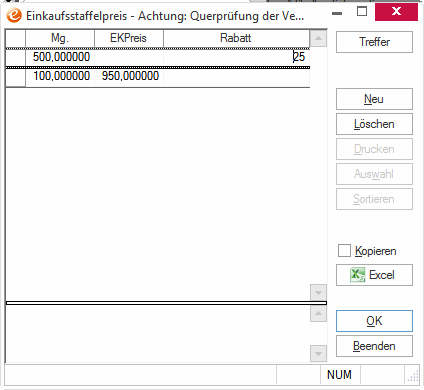Viewport: 424px width, 390px height.
Task: Click the disabled Sortieren button
Action: point(374,199)
